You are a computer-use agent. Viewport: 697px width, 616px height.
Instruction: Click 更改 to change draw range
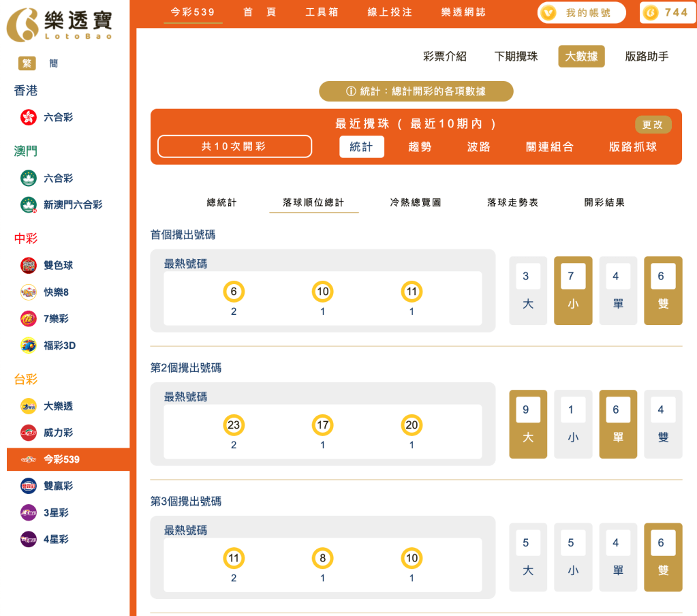(x=653, y=125)
